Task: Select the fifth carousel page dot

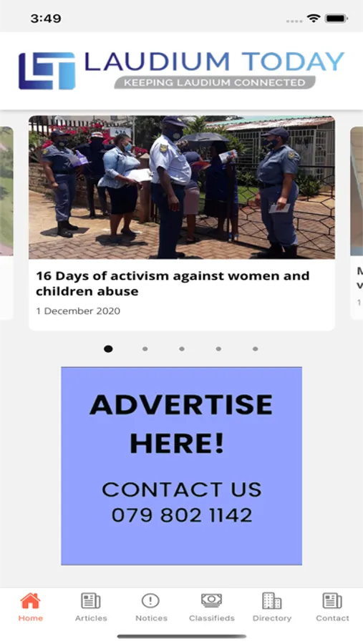Action: [256, 348]
